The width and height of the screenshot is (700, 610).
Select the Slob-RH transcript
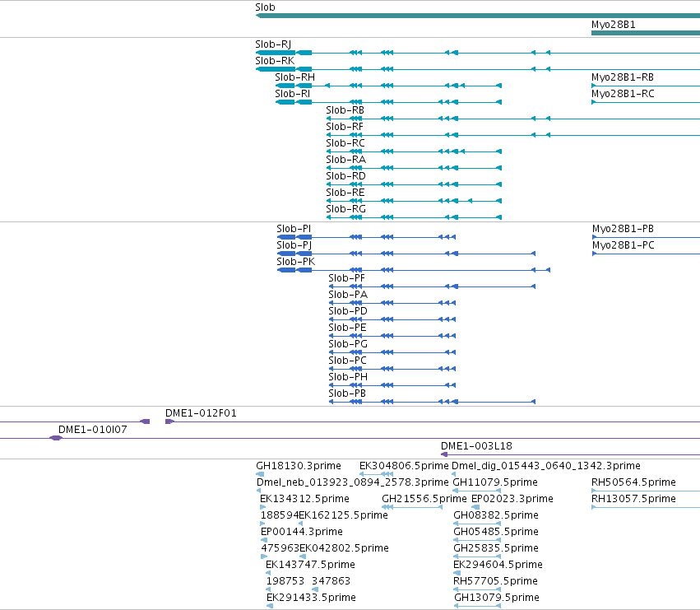(x=388, y=86)
